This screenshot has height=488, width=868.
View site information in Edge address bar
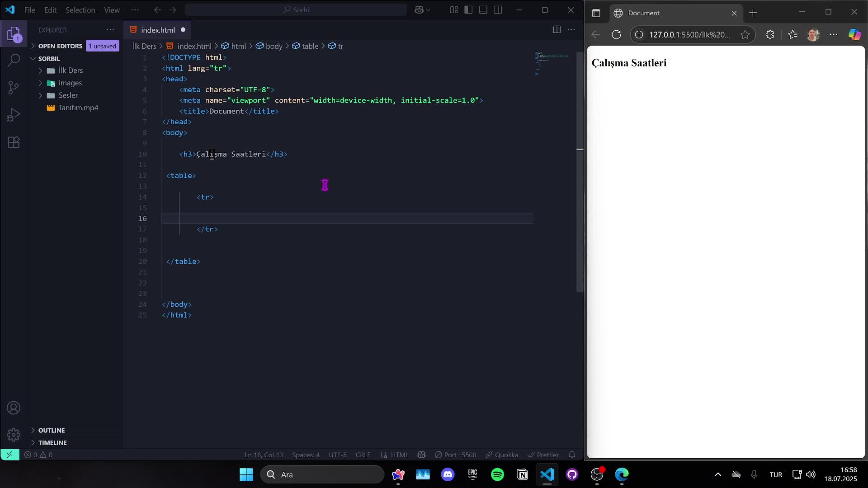click(639, 35)
